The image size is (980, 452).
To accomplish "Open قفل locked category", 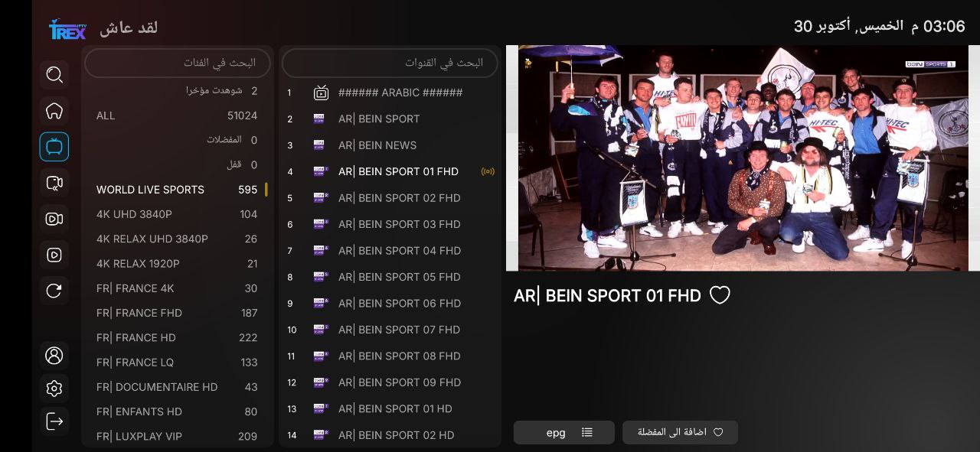I will click(x=178, y=164).
